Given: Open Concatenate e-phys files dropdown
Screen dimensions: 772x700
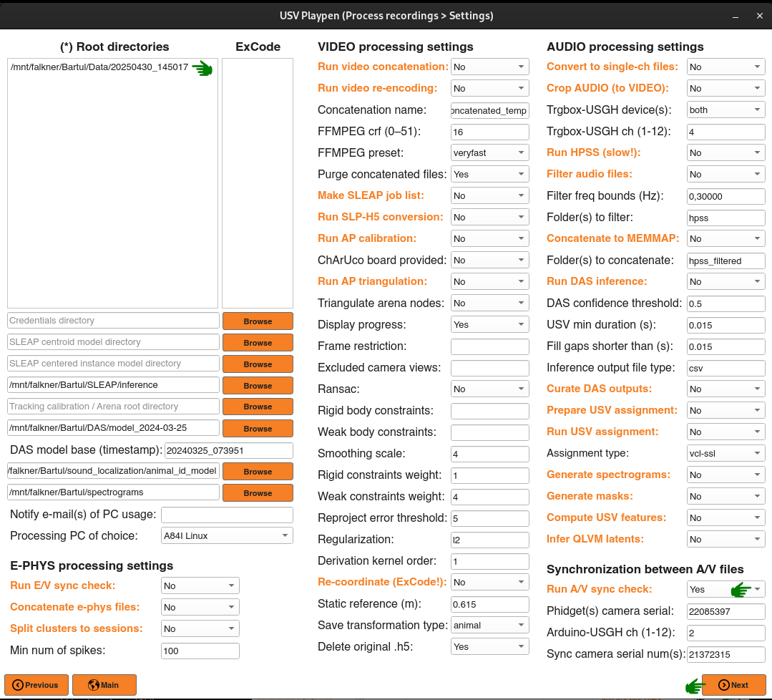Looking at the screenshot, I should pyautogui.click(x=200, y=607).
